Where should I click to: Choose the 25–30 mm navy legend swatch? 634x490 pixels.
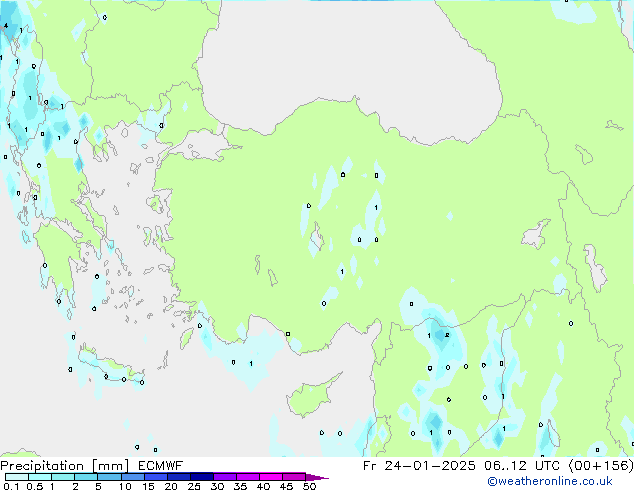pyautogui.click(x=202, y=477)
